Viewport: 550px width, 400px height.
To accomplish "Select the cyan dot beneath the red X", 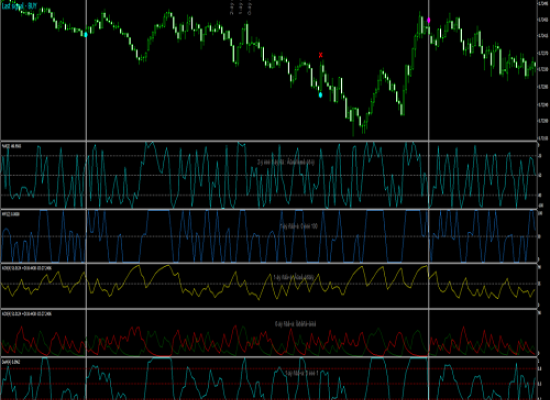I will [320, 95].
